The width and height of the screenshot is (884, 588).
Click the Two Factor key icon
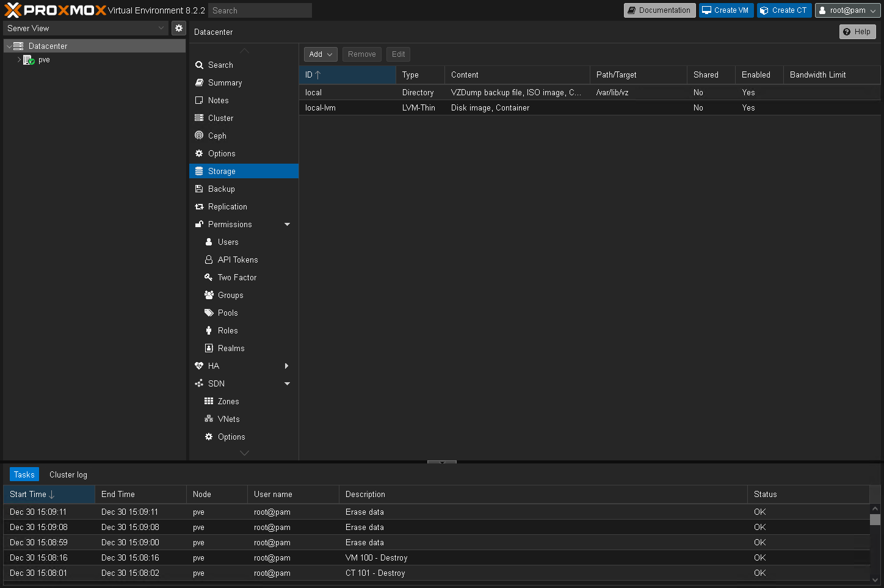[x=209, y=277]
